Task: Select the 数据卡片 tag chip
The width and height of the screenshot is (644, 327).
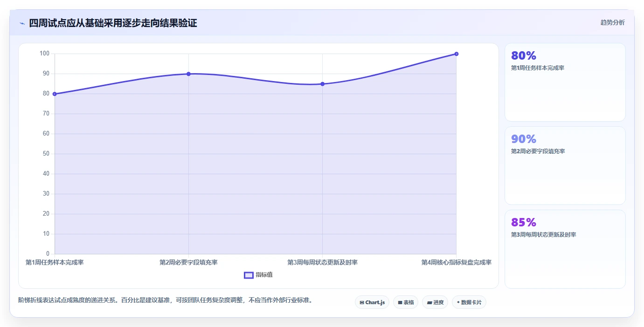Action: point(469,302)
